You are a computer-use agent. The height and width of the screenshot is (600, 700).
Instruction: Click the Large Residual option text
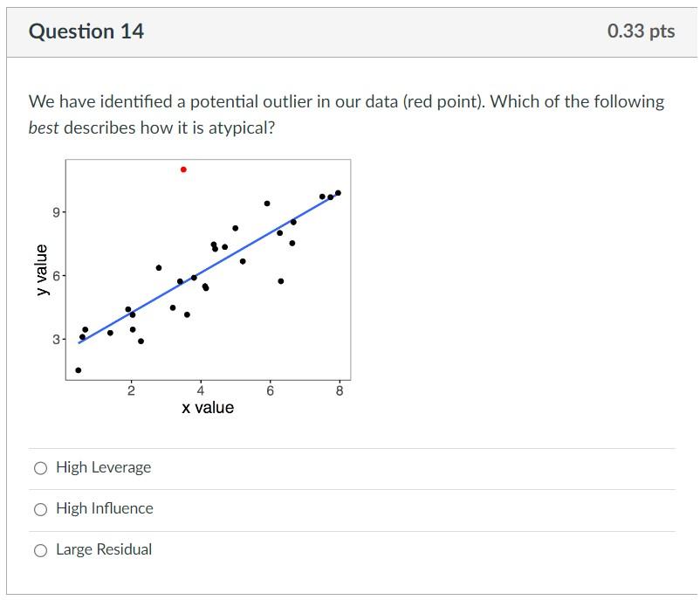click(104, 549)
